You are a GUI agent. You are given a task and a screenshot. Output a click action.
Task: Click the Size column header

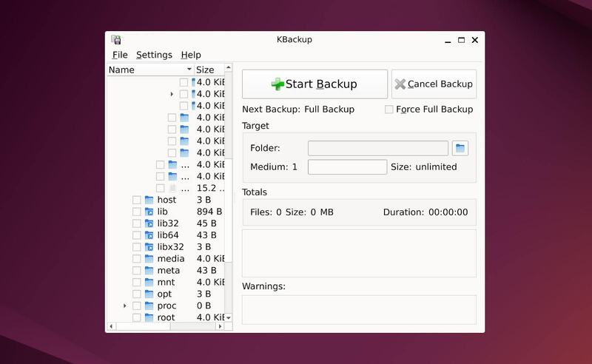coord(209,70)
